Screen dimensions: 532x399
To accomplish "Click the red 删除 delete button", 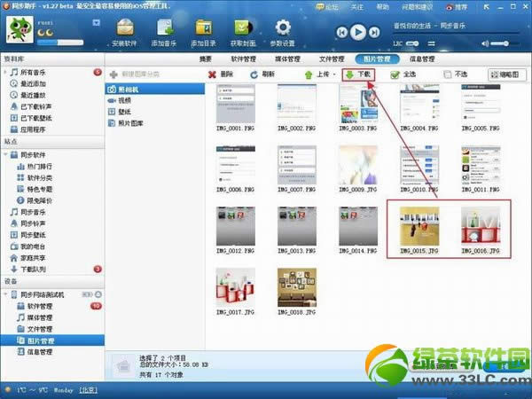I will pyautogui.click(x=221, y=74).
